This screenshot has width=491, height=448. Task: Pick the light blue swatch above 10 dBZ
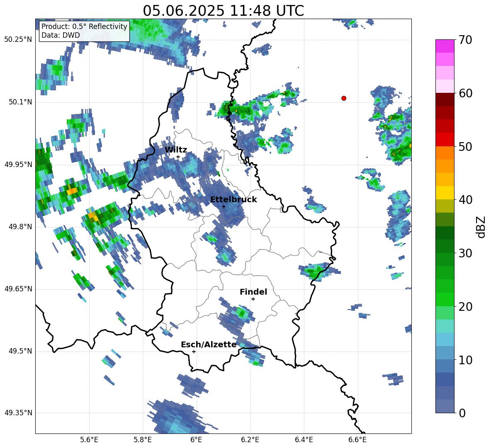click(445, 353)
